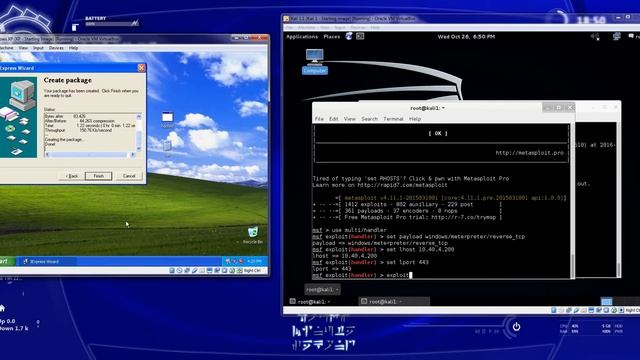Select the Computer icon on Kali desktop
The image size is (640, 360).
pos(315,61)
